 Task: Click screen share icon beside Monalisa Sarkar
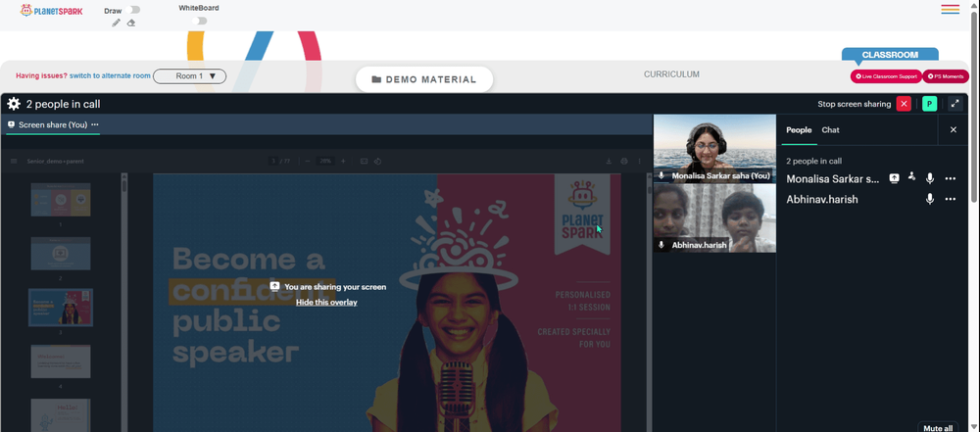pos(895,179)
